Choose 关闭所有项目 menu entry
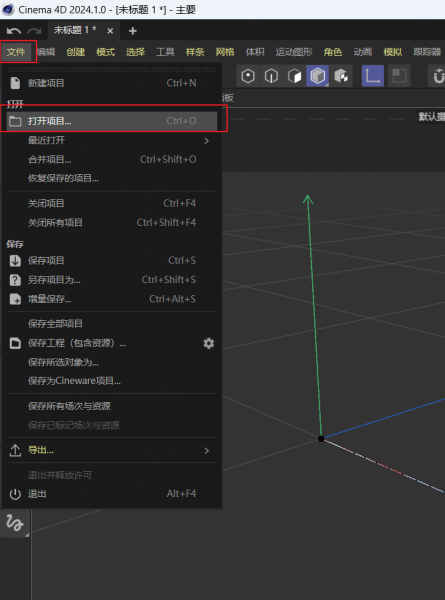 tap(112, 222)
